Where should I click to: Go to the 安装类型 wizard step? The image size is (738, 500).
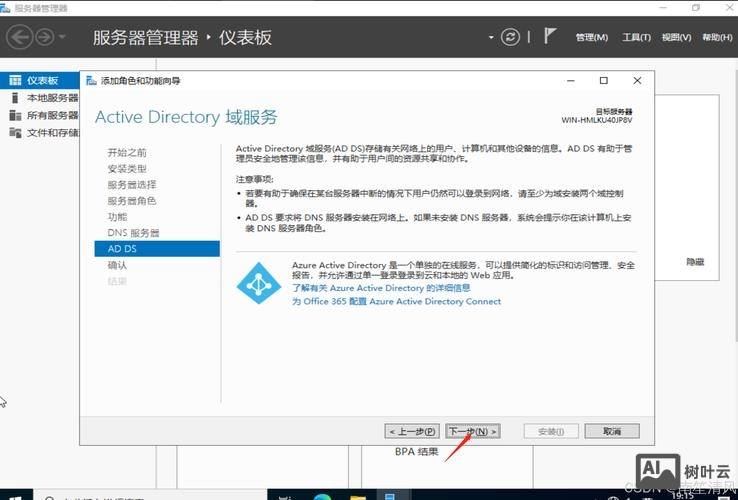pyautogui.click(x=127, y=169)
